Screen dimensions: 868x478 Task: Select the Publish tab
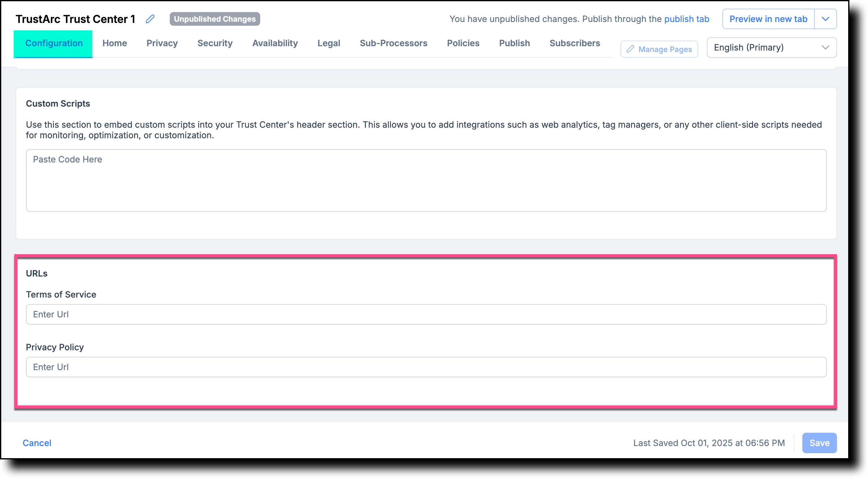coord(514,43)
